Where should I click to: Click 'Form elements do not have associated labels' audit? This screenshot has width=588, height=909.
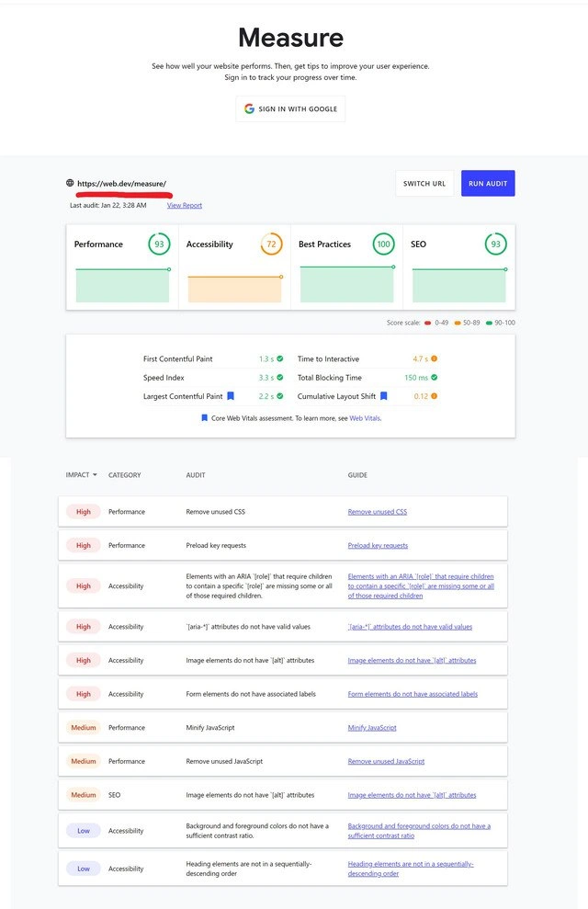click(x=251, y=694)
